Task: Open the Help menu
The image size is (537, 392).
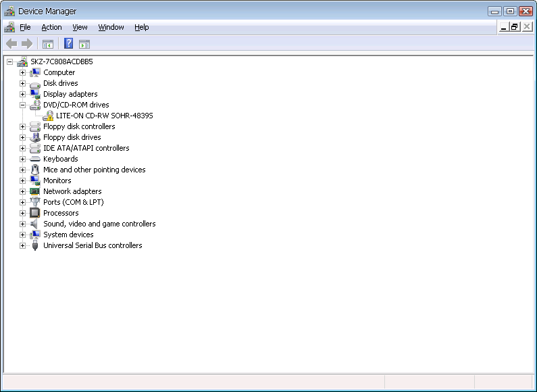Action: coord(141,27)
